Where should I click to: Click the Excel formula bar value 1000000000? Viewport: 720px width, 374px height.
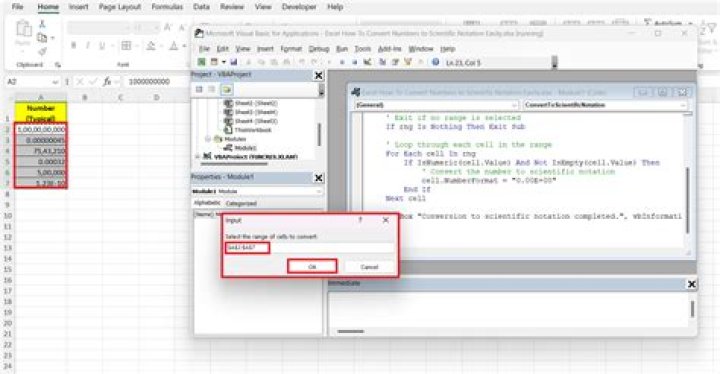149,82
